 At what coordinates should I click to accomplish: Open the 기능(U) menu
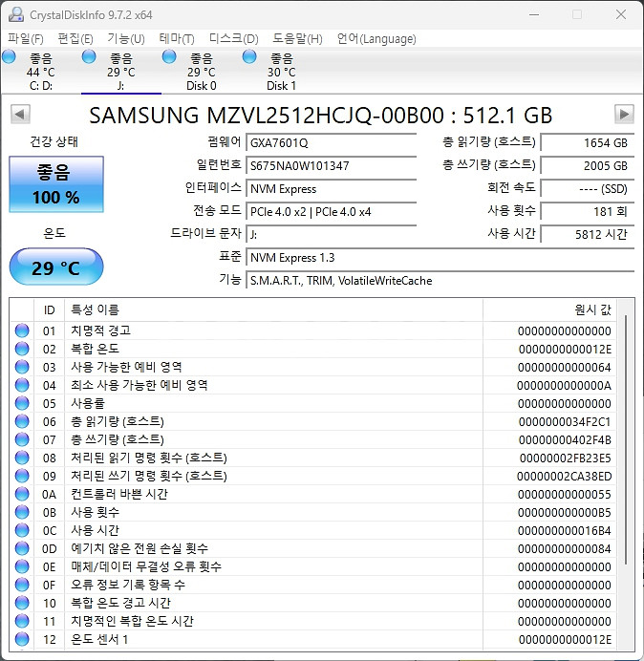pyautogui.click(x=126, y=39)
